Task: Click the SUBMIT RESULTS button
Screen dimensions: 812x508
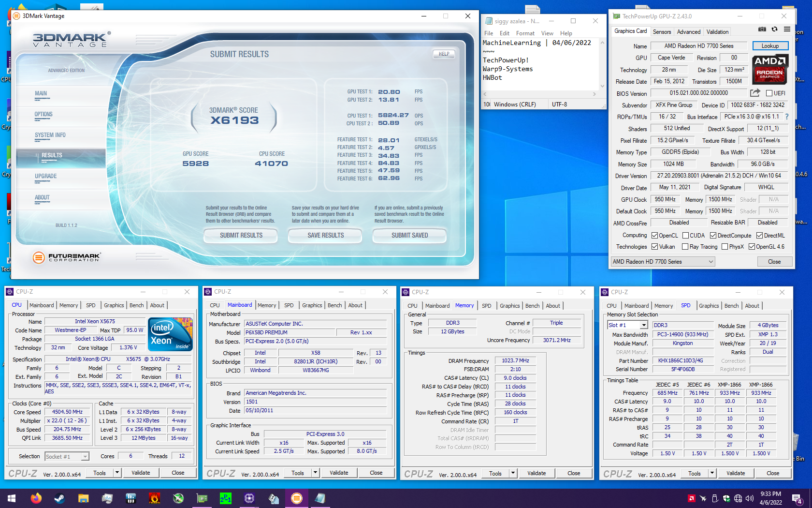Action: click(241, 236)
